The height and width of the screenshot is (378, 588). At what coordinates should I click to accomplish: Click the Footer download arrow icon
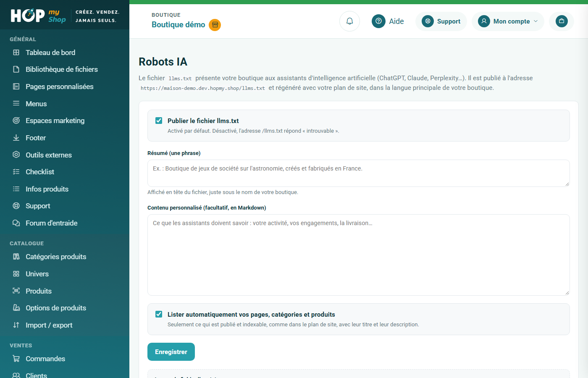tap(16, 138)
